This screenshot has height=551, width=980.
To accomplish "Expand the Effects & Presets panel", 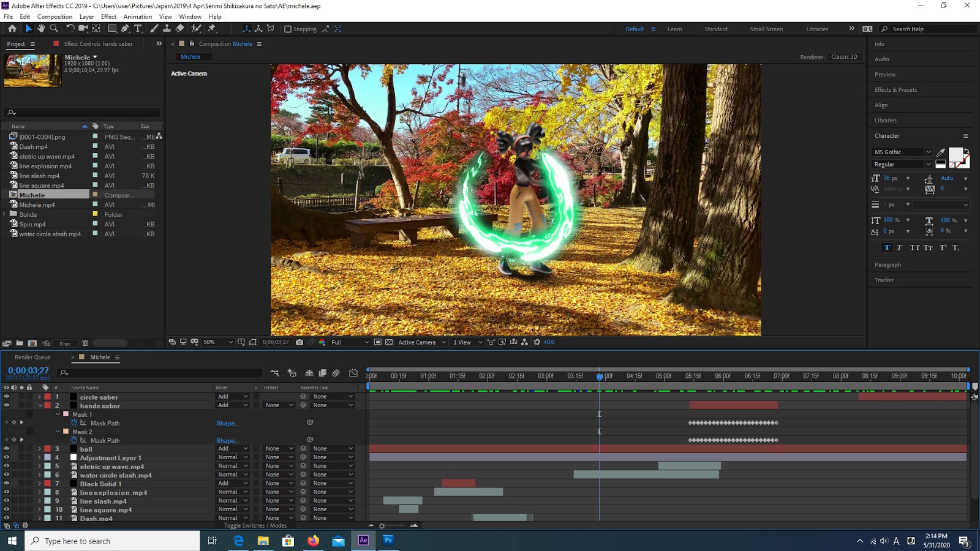I will click(895, 89).
